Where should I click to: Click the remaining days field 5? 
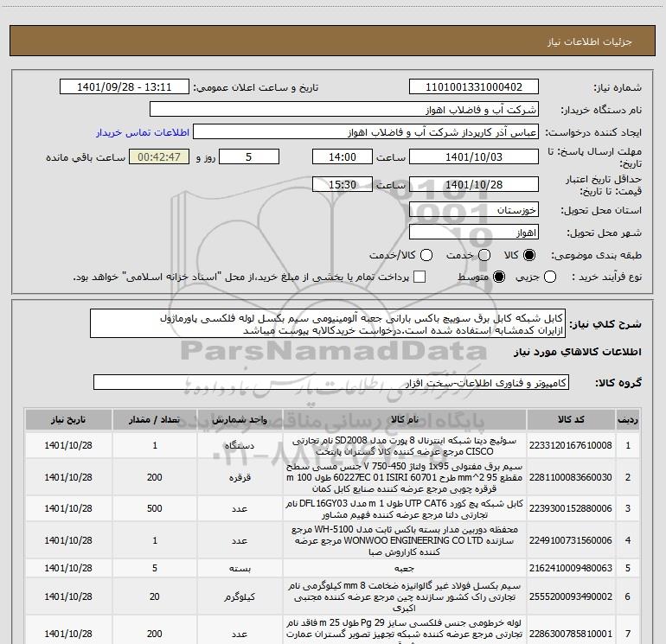pyautogui.click(x=249, y=157)
